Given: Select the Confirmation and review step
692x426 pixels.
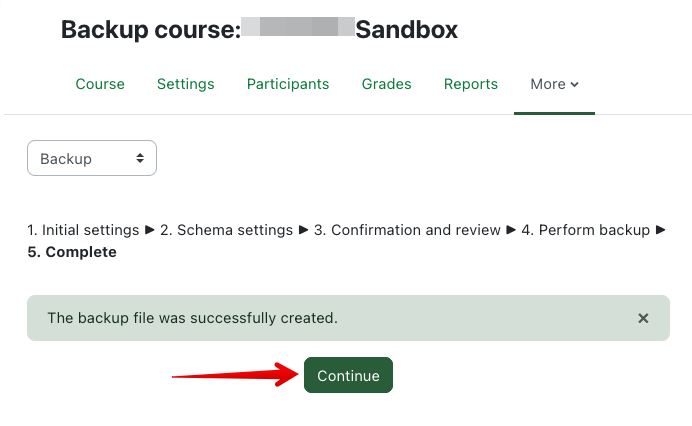Looking at the screenshot, I should [x=407, y=230].
